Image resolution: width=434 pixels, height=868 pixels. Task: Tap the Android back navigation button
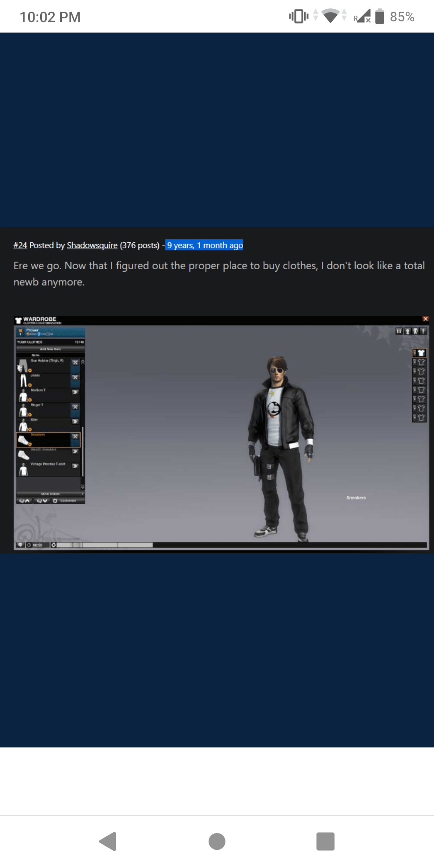pyautogui.click(x=108, y=841)
